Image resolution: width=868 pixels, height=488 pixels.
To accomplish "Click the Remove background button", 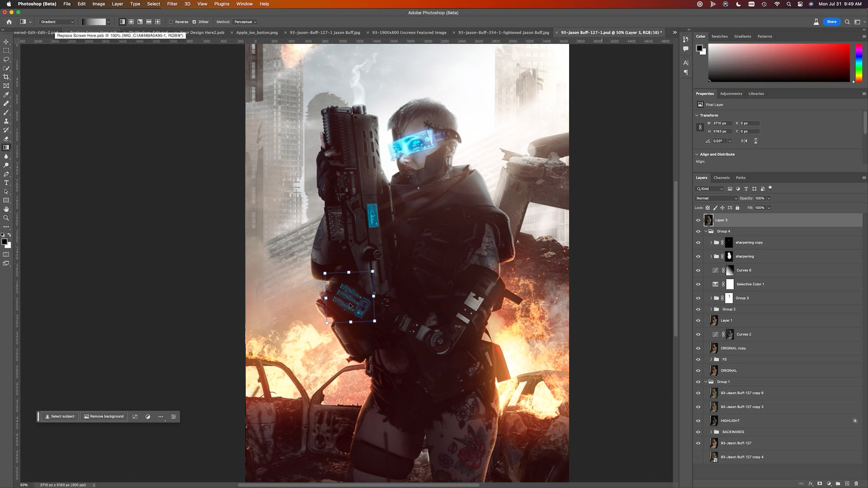I will pyautogui.click(x=104, y=416).
